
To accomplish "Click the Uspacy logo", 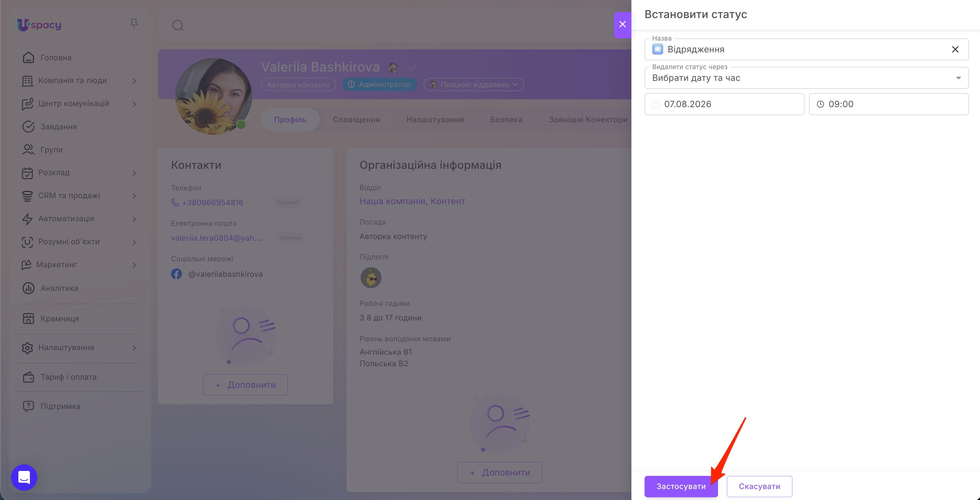I will coord(39,25).
